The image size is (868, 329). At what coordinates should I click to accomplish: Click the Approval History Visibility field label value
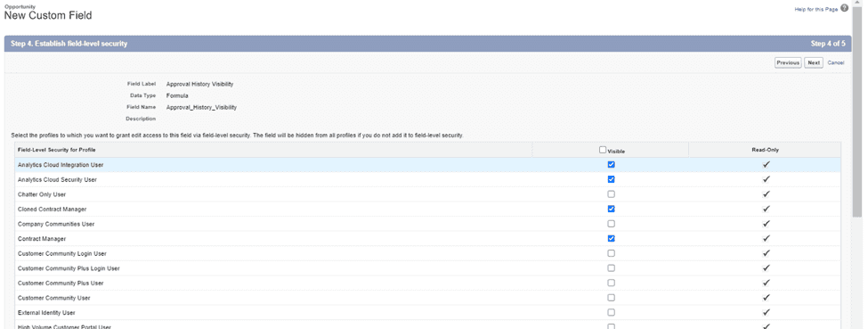point(199,85)
